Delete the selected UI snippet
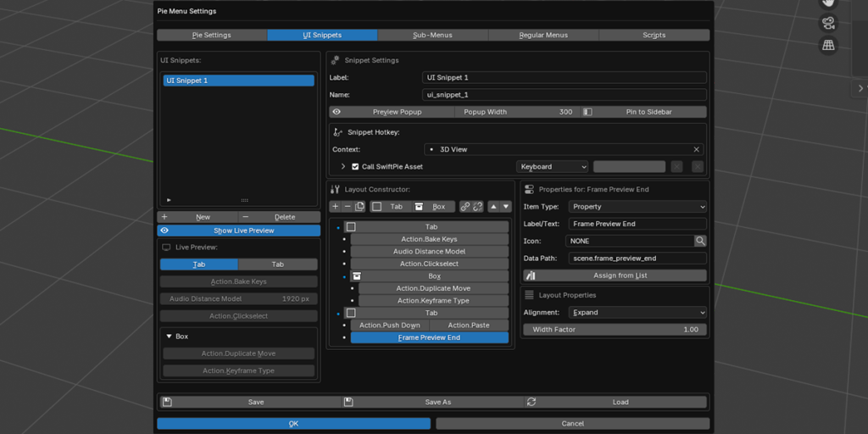The image size is (868, 434). 280,217
